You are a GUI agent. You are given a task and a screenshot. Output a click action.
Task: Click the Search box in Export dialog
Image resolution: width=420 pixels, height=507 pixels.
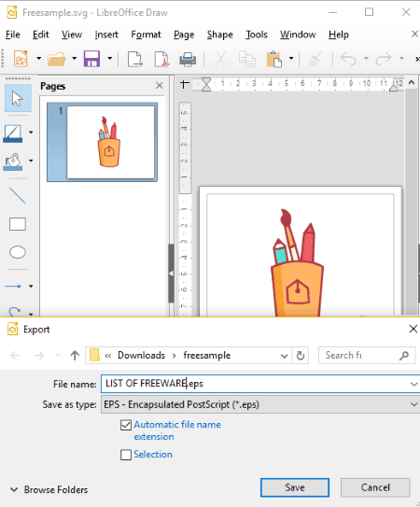tap(367, 356)
